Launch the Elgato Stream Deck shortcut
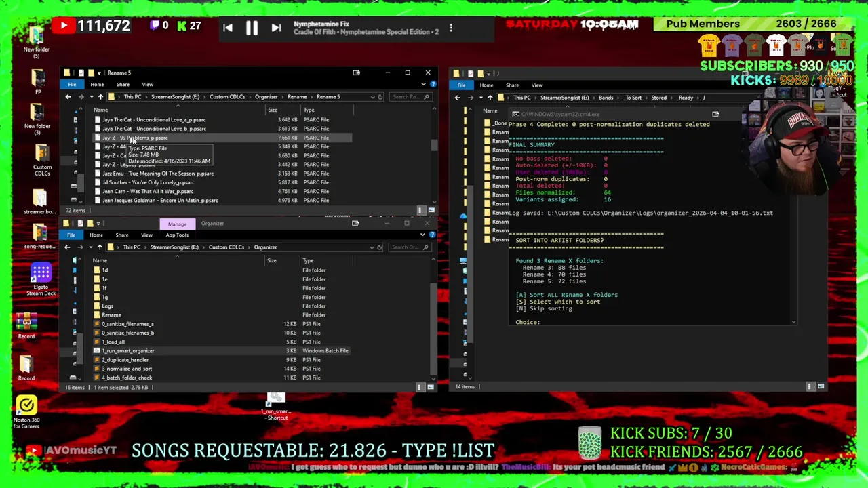The height and width of the screenshot is (488, 868). point(41,278)
